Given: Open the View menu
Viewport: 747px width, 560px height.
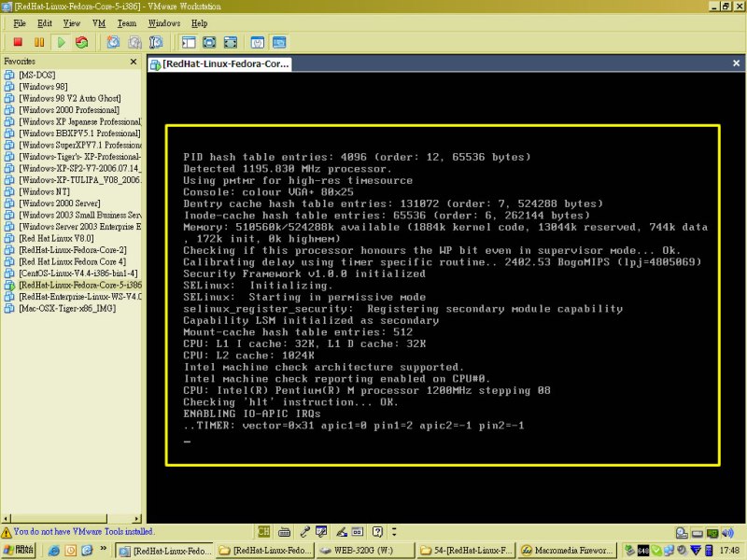Looking at the screenshot, I should tap(72, 23).
